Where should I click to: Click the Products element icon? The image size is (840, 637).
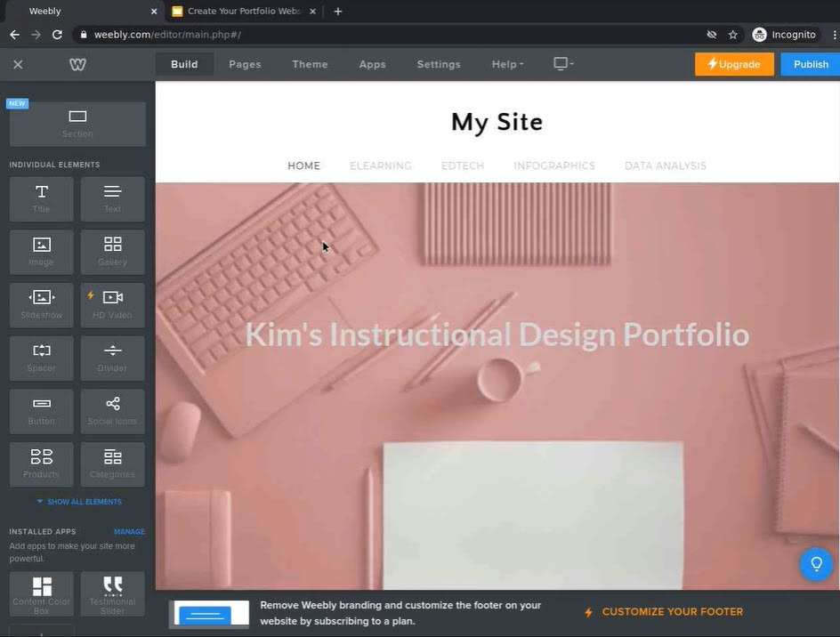41,464
